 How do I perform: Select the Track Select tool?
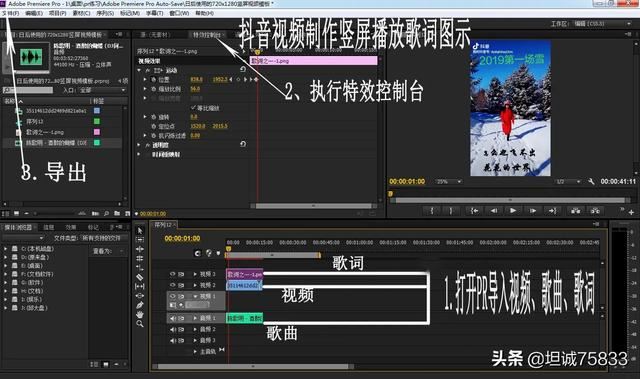[x=140, y=240]
